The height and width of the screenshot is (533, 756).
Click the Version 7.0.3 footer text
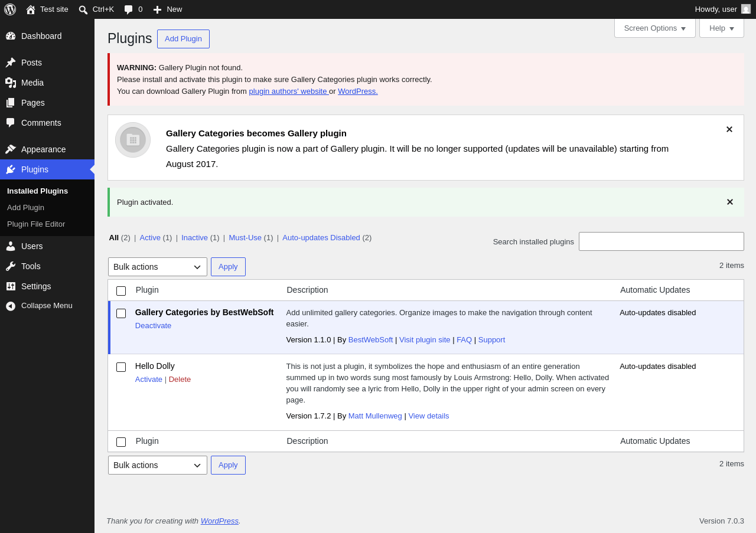point(722,521)
